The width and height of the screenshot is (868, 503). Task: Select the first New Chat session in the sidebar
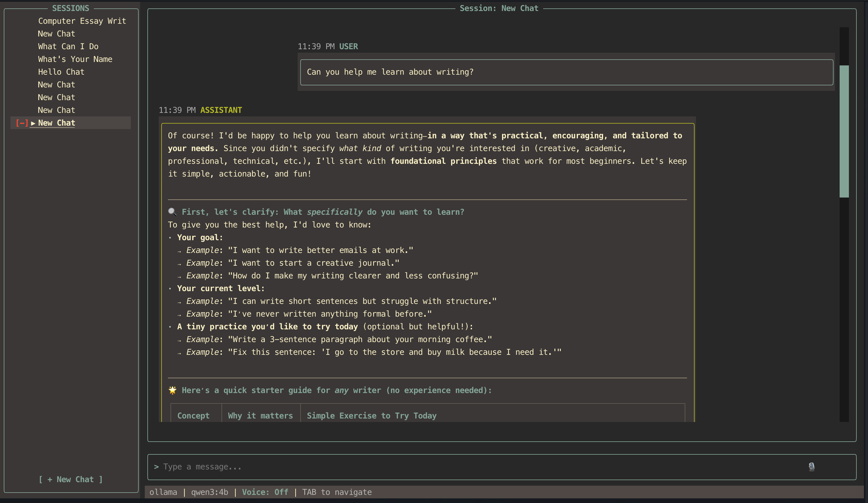tap(56, 33)
